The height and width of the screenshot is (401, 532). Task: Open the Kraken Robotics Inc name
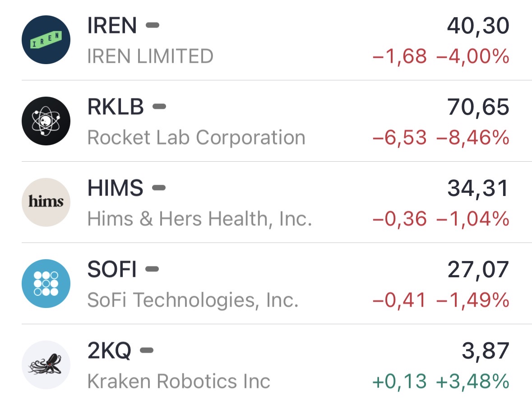pyautogui.click(x=179, y=382)
